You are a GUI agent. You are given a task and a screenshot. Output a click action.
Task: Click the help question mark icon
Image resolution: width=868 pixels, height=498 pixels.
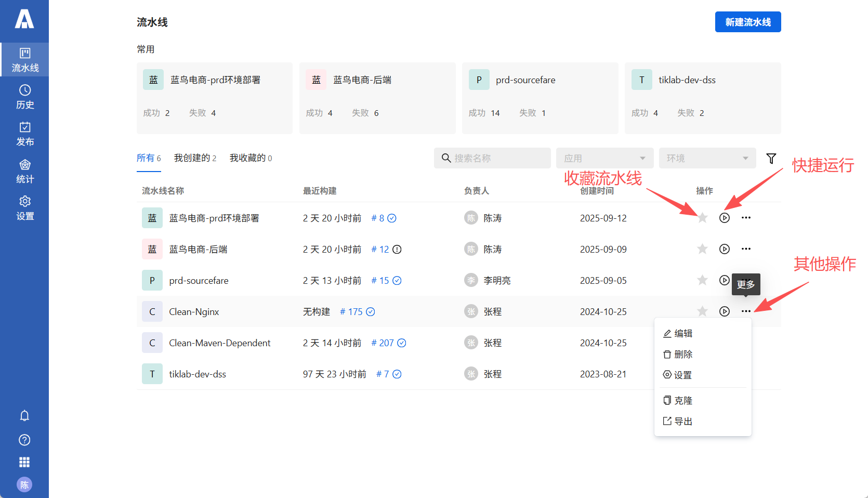[24, 440]
